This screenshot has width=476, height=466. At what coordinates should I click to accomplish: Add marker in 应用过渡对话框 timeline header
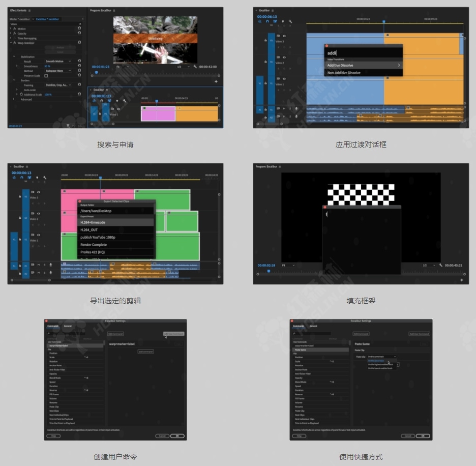[283, 21]
